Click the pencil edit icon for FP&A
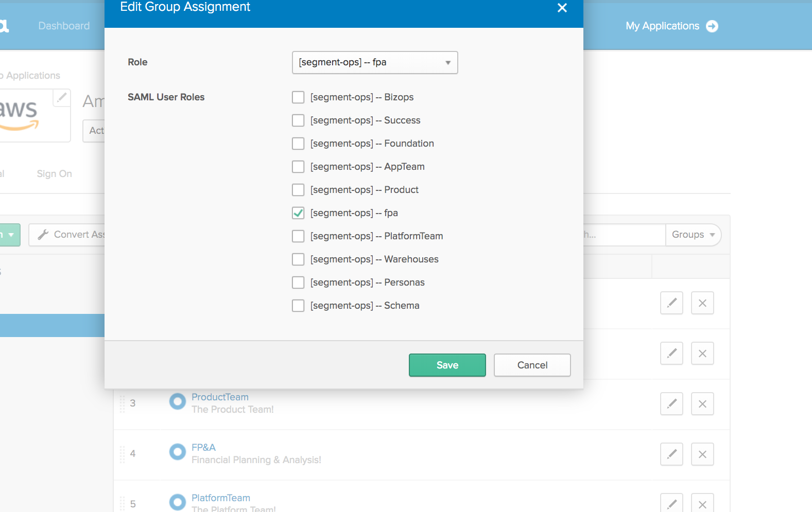This screenshot has height=512, width=812. [671, 454]
